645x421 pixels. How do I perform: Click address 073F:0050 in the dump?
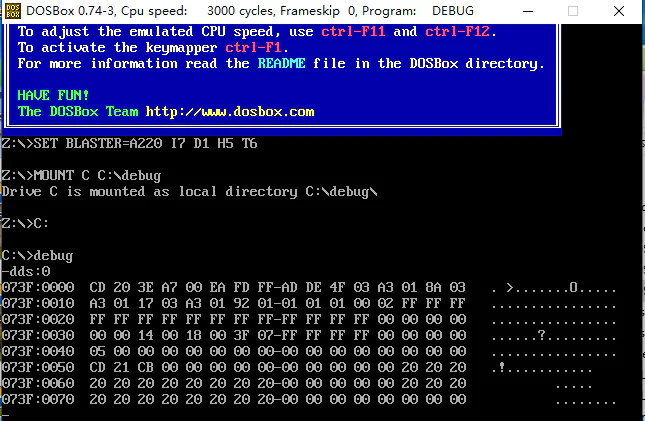38,368
